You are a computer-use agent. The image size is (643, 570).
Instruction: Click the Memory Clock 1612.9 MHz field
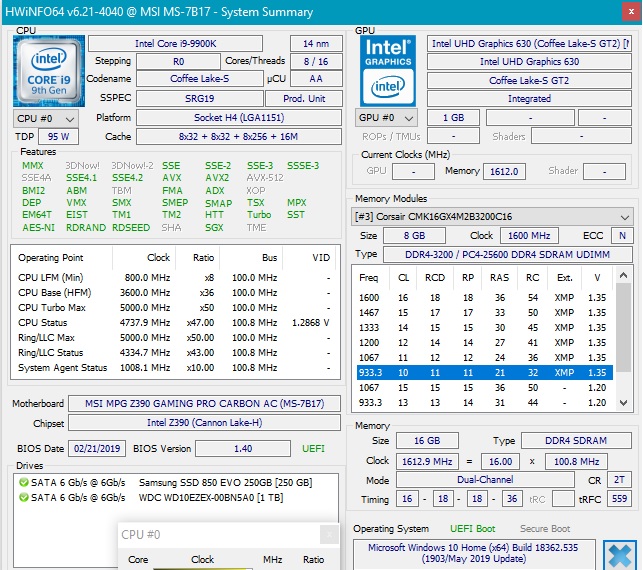tap(427, 461)
